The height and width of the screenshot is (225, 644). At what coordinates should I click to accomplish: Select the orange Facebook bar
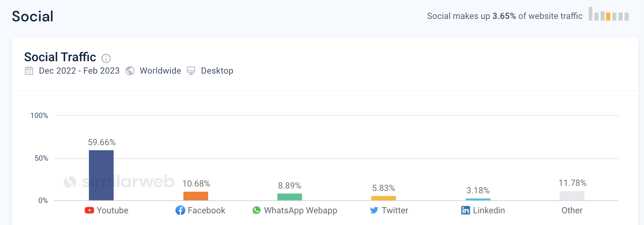(x=196, y=196)
